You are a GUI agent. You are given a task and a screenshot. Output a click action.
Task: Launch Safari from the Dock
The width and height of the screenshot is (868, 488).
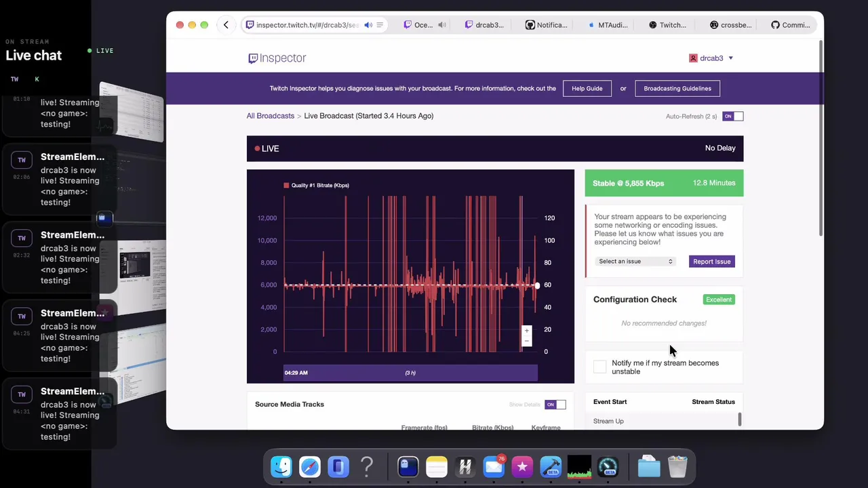coord(310,466)
